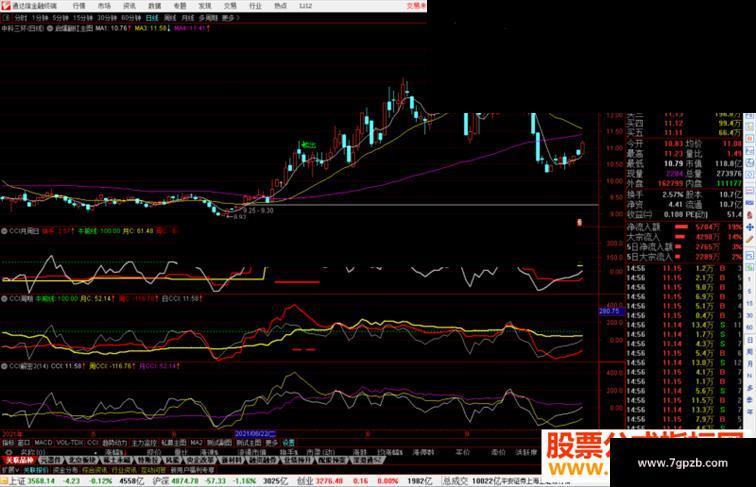Image resolution: width=756 pixels, height=487 pixels.
Task: Select the pencil drawing tool in sidebar
Action: (x=750, y=239)
